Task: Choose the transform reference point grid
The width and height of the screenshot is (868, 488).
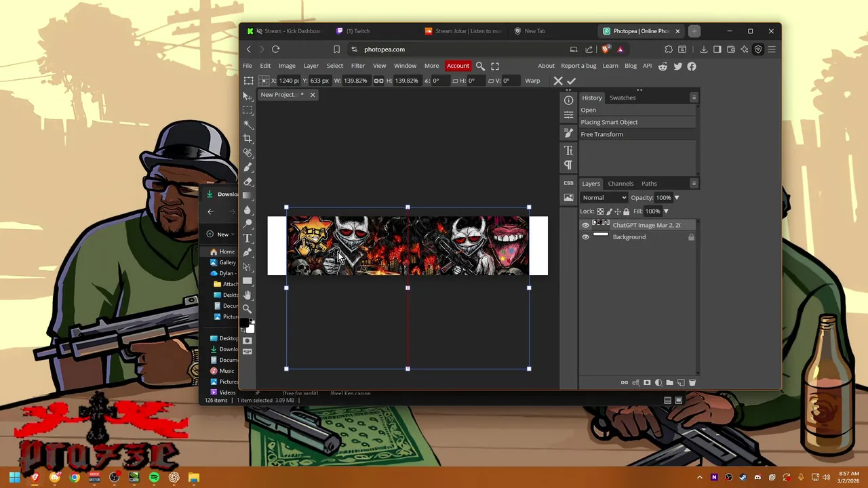Action: point(264,81)
